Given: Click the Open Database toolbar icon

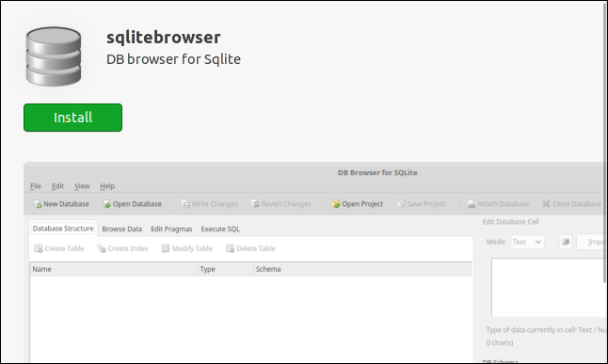Looking at the screenshot, I should (x=106, y=204).
